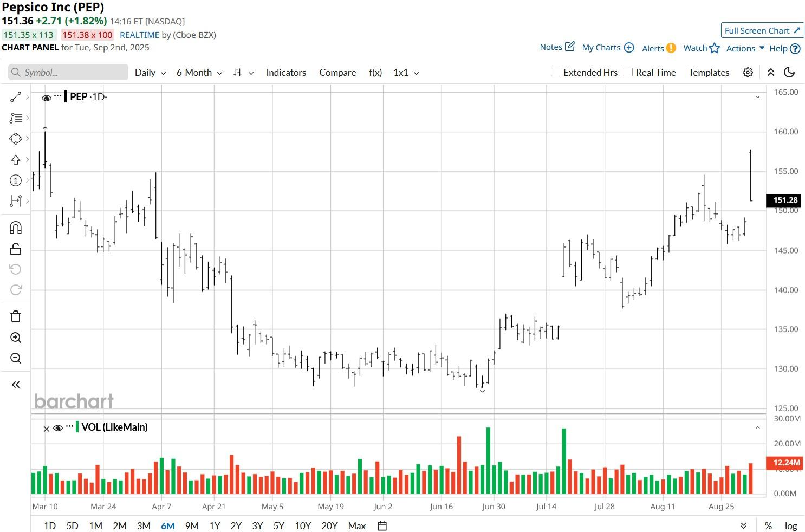Open the Templates menu

point(709,73)
